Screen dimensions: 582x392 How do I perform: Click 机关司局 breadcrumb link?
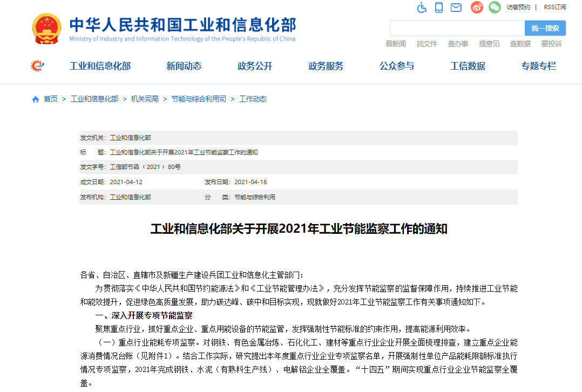tap(145, 99)
